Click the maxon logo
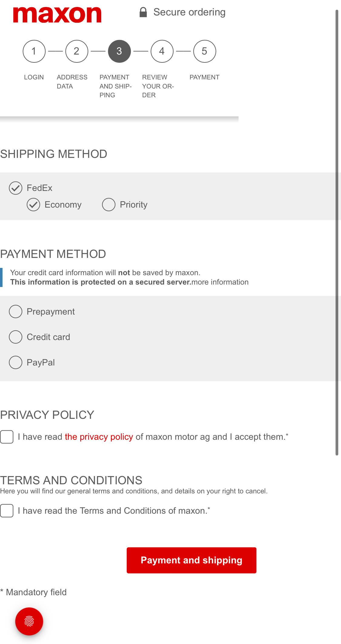 57,14
